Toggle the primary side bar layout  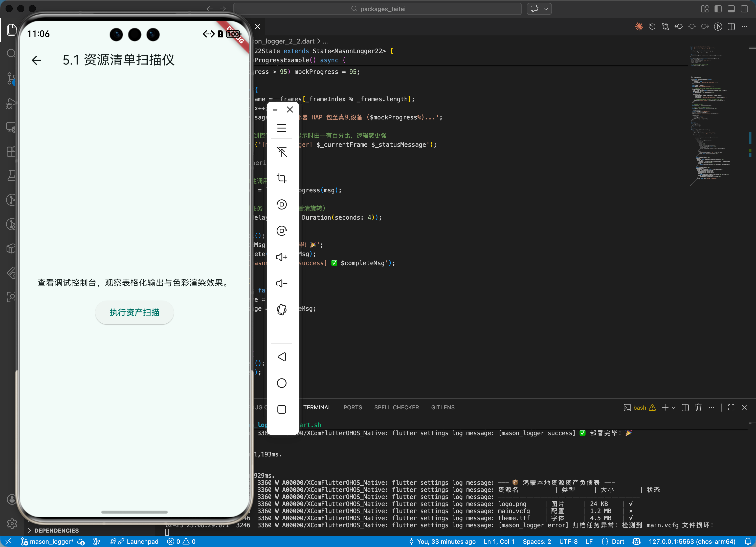point(718,9)
